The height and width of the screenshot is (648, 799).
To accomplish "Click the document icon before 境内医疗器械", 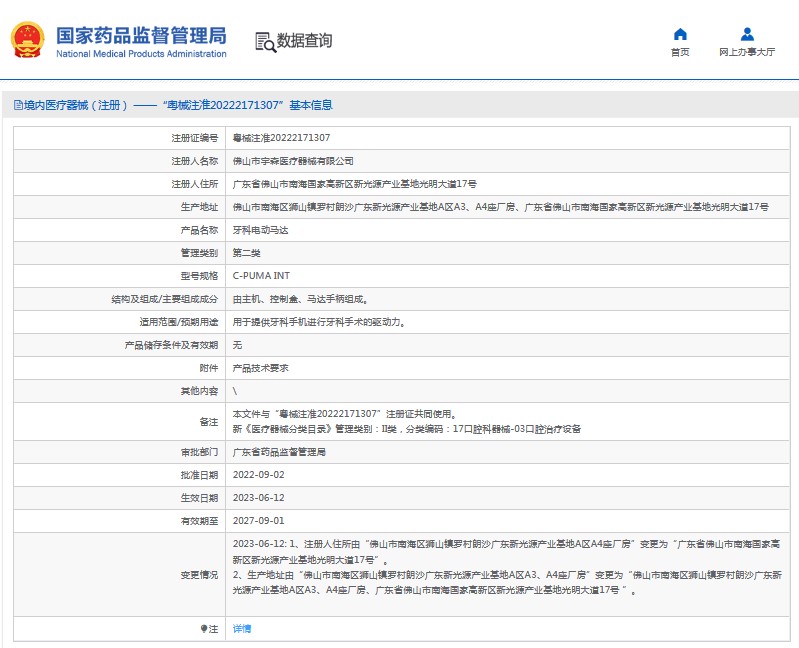I will (18, 105).
